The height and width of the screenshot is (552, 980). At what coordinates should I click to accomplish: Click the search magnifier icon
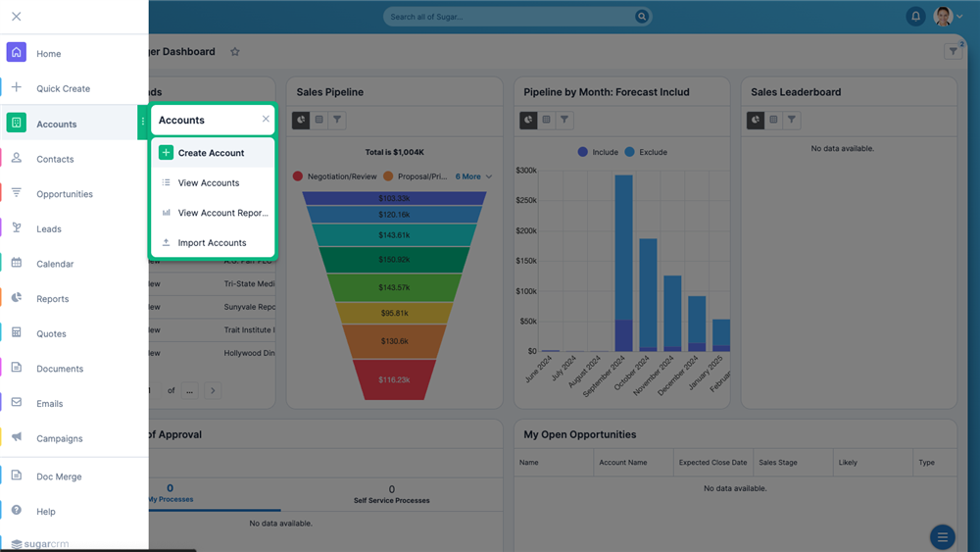tap(642, 17)
